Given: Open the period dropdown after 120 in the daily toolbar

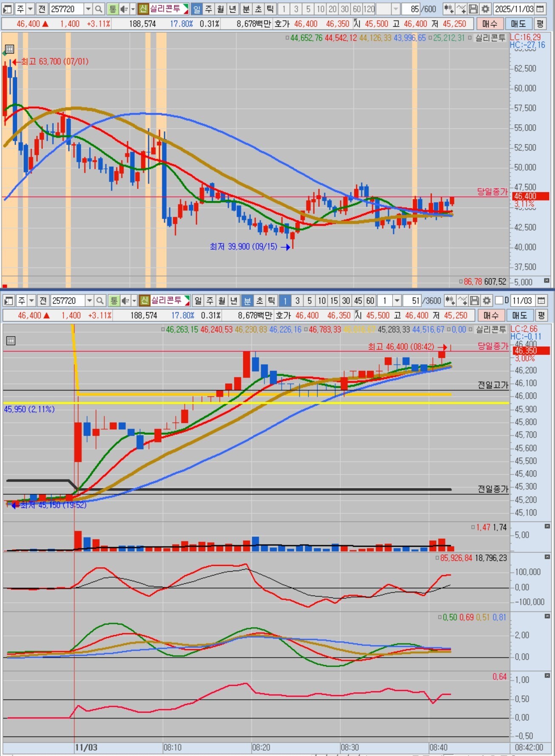Looking at the screenshot, I should 396,9.
